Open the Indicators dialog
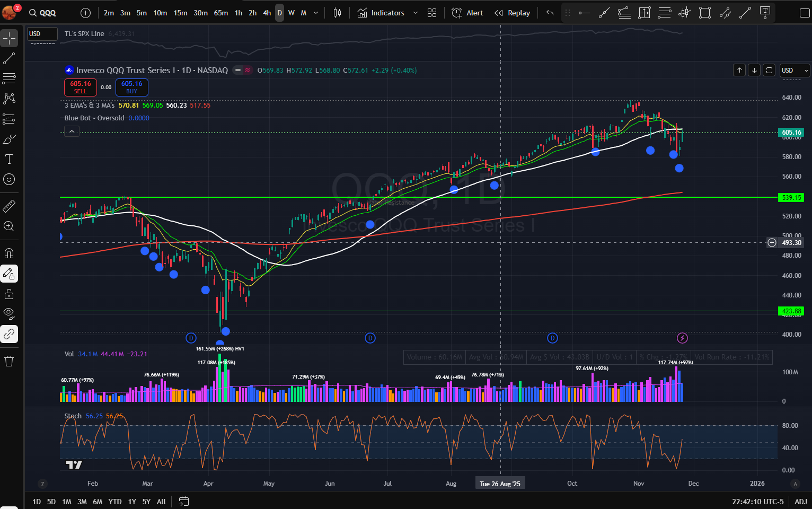Viewport: 812px width, 509px height. point(381,13)
